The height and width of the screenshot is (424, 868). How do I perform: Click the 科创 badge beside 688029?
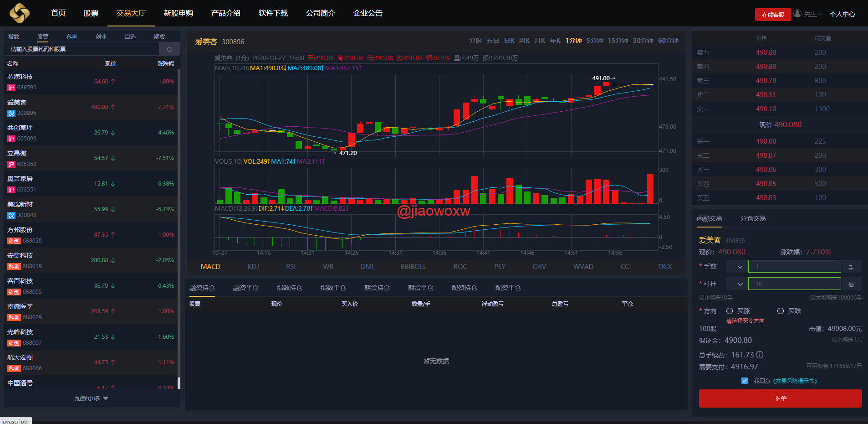[x=14, y=317]
